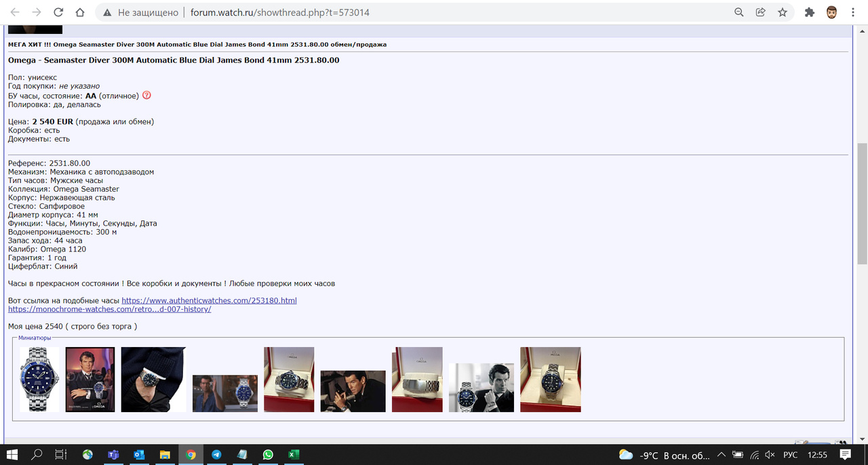Click the page vertical scrollbar thumb
The width and height of the screenshot is (868, 465).
862,203
